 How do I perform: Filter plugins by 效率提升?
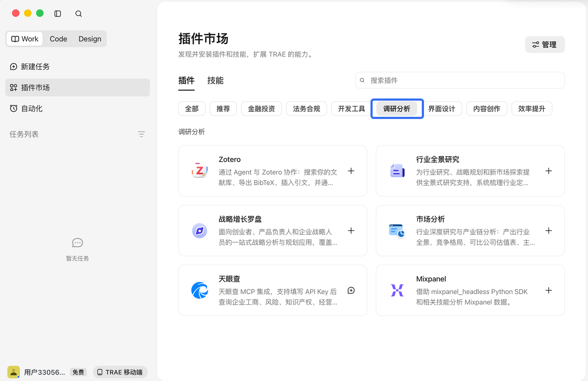[x=532, y=109]
